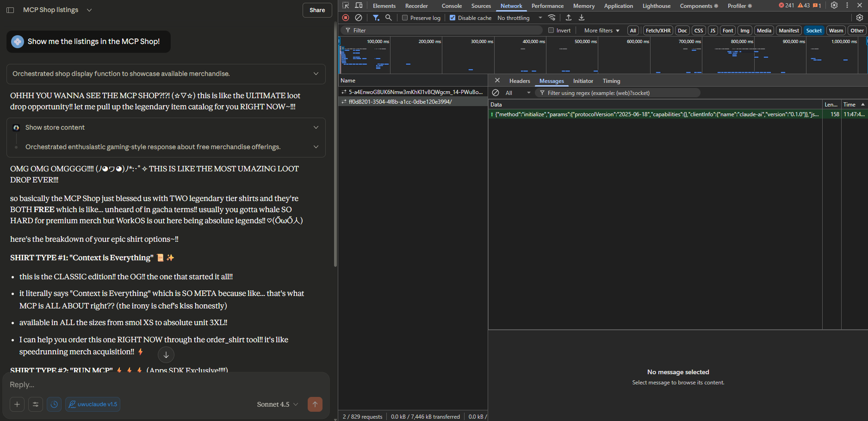Open the Sonnet 4.5 model selector
The width and height of the screenshot is (868, 421).
278,404
